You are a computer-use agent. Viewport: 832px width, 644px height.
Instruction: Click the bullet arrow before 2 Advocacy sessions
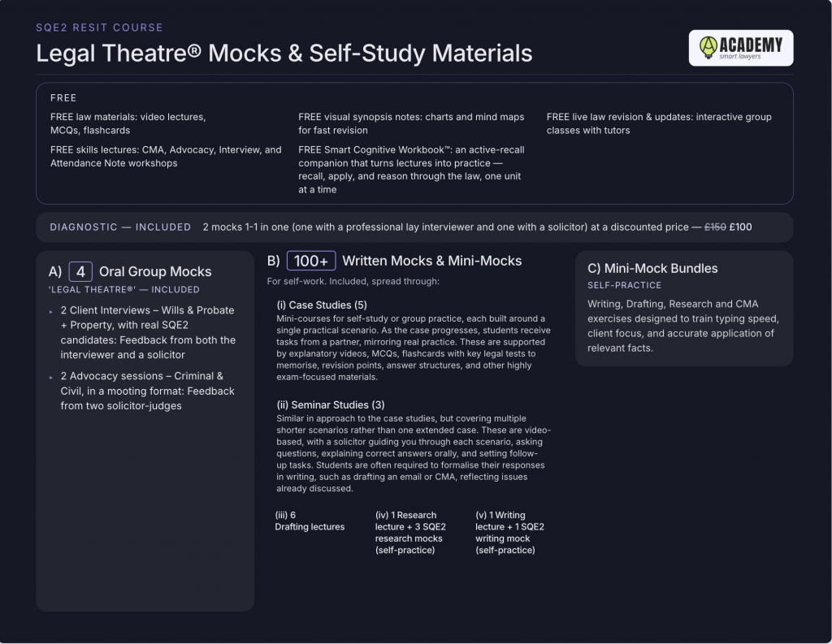click(x=51, y=377)
